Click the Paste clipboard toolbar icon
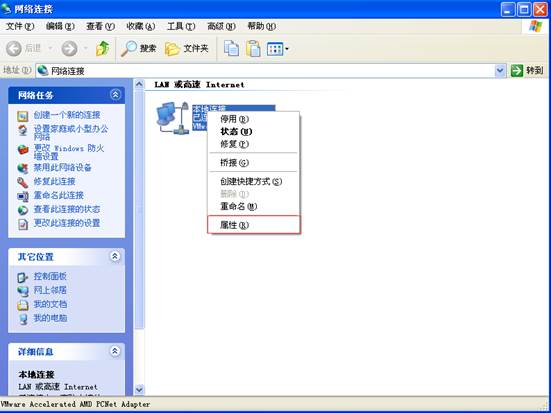Viewport: 551px width, 413px height. pyautogui.click(x=253, y=49)
